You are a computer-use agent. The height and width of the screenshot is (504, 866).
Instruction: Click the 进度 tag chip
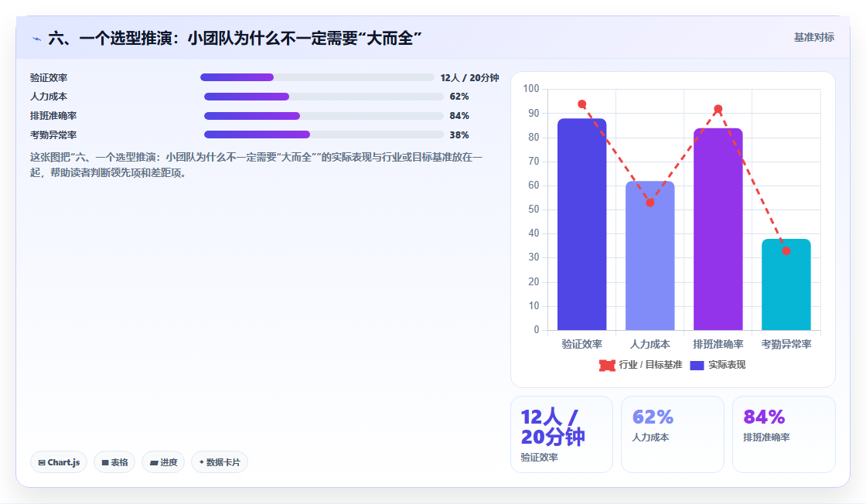[x=163, y=462]
